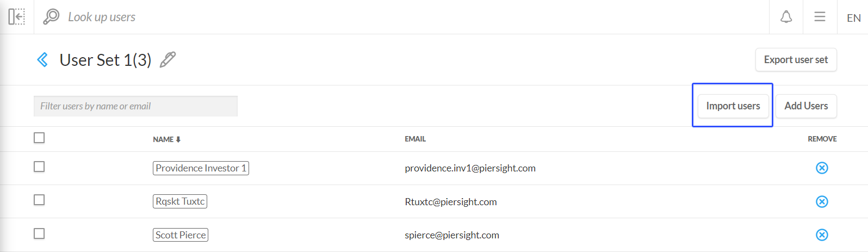Click the Export user set button
868x252 pixels.
pos(796,60)
